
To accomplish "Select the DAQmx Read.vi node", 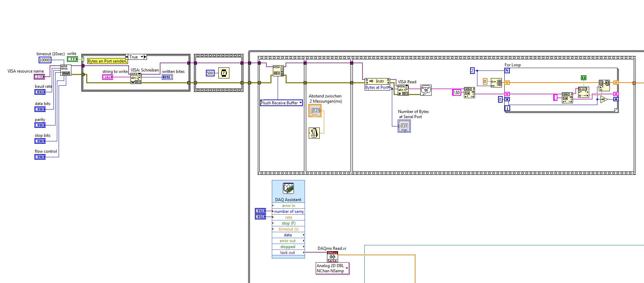I will (x=333, y=257).
